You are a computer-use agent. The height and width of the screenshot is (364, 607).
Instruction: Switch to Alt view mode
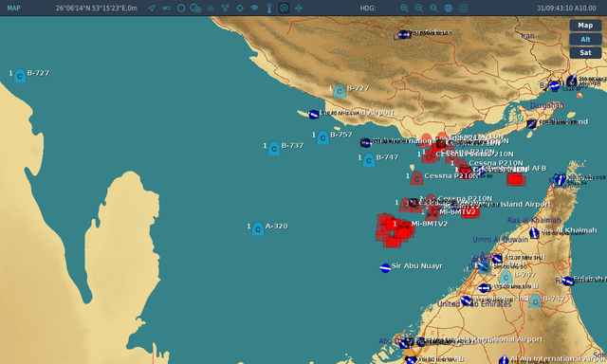(585, 39)
